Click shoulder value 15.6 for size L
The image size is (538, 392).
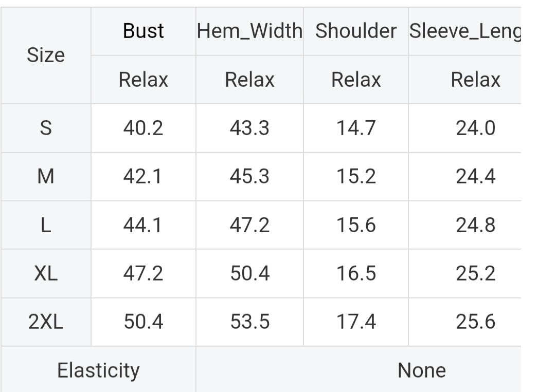pyautogui.click(x=356, y=225)
